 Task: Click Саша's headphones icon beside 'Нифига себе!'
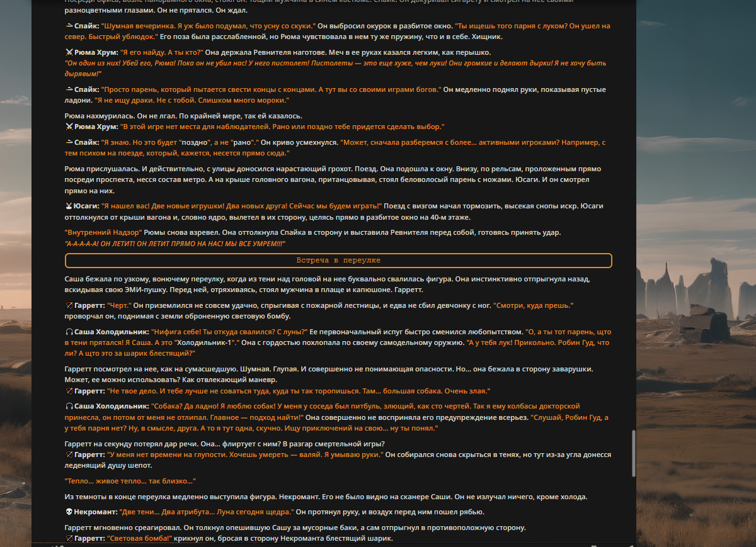pyautogui.click(x=69, y=332)
